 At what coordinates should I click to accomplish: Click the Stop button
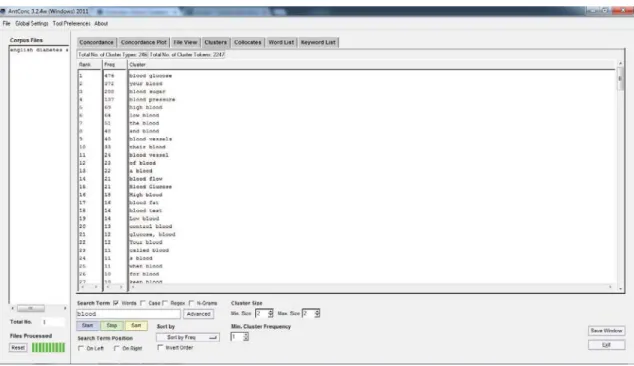pyautogui.click(x=112, y=326)
